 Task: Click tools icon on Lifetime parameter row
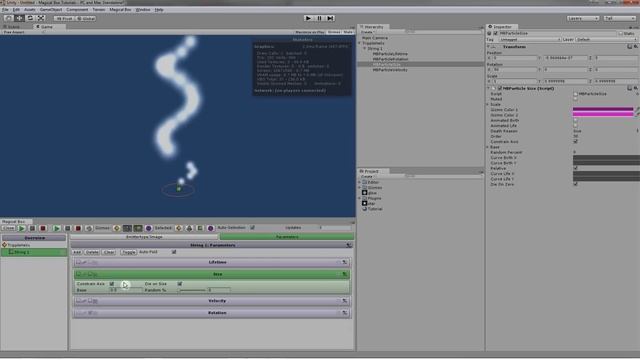[344, 262]
